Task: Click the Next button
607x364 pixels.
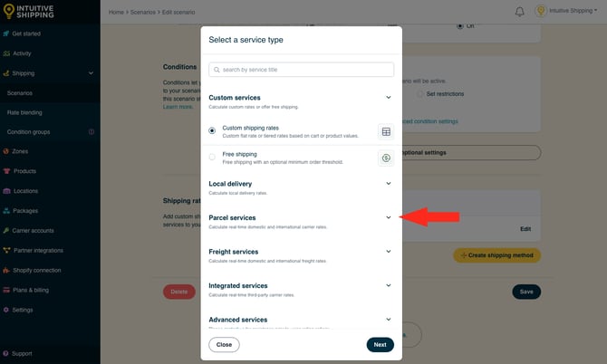Action: point(381,345)
